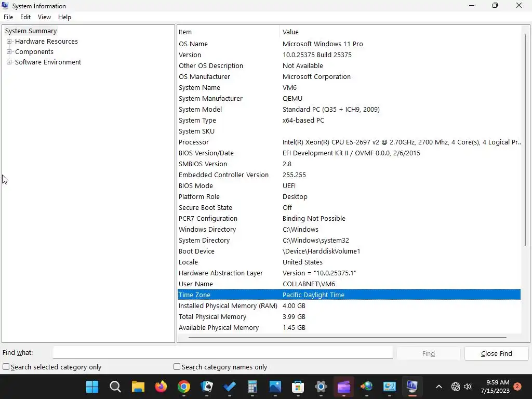Click the Value column header

point(400,32)
